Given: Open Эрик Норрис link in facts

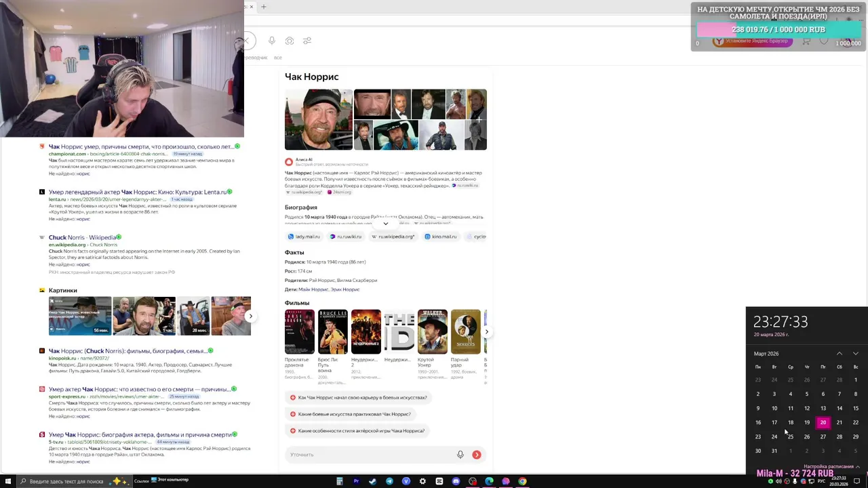Looking at the screenshot, I should click(345, 289).
